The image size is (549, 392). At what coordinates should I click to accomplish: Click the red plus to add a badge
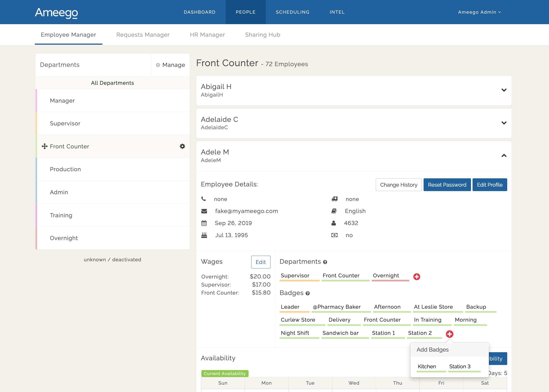pyautogui.click(x=450, y=334)
